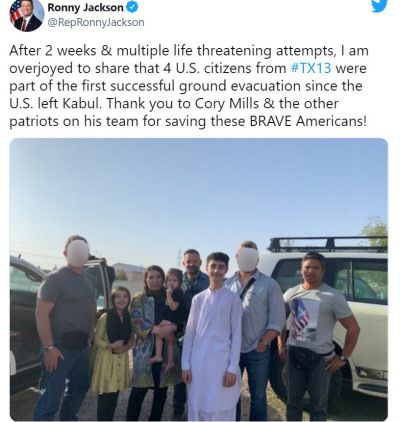Open the attached group photo
The width and height of the screenshot is (400, 422).
[x=199, y=279]
